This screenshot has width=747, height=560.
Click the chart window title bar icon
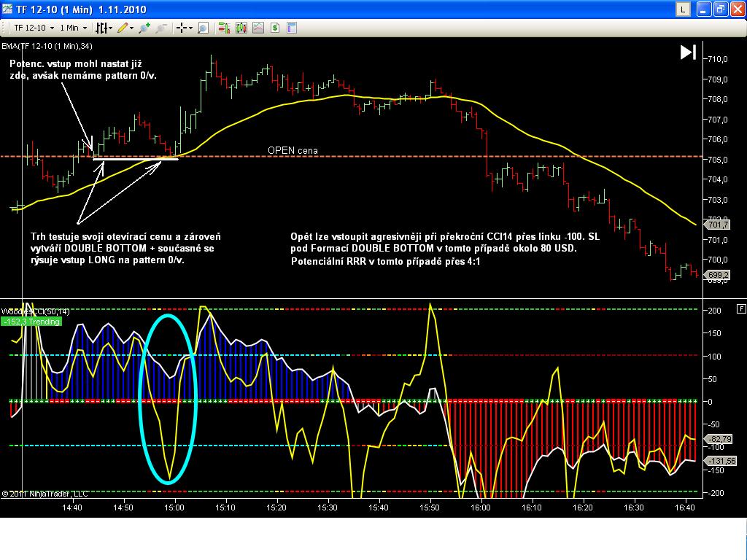7,9
